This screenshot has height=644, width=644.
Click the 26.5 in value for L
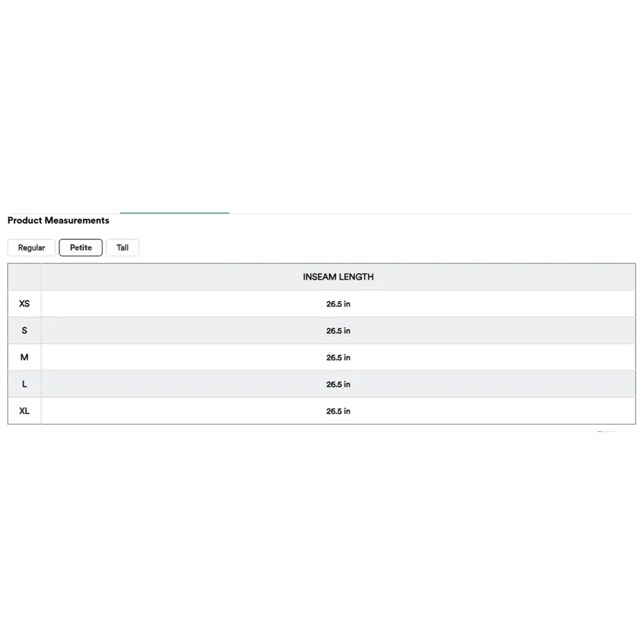[338, 384]
